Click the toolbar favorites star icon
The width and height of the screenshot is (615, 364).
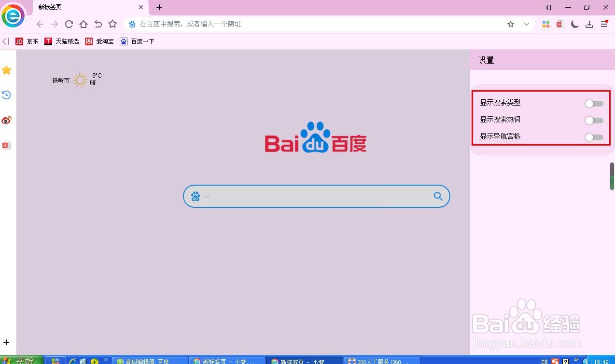click(x=112, y=24)
